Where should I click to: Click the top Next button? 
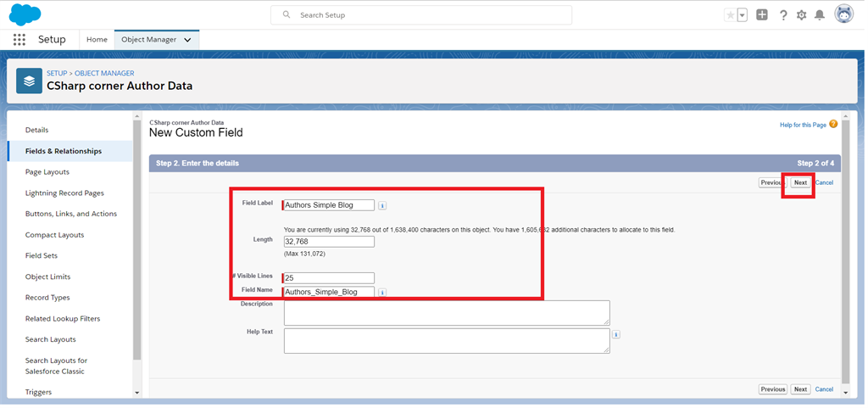(800, 182)
